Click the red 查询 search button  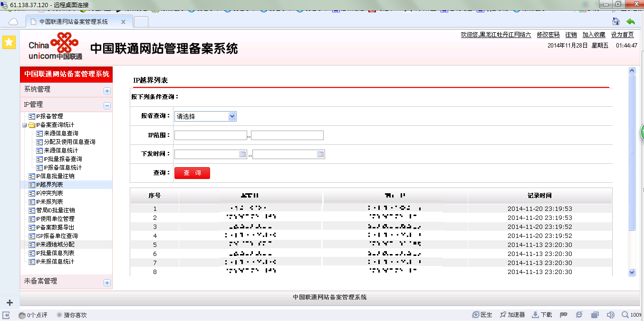192,173
